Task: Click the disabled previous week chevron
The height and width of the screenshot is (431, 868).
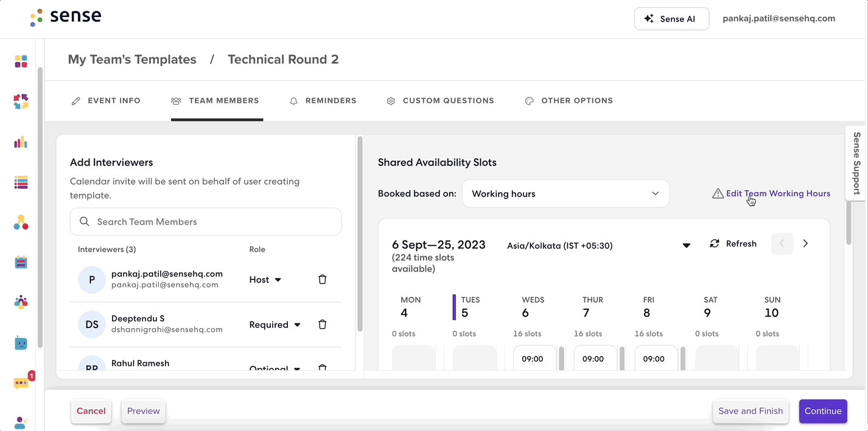Action: point(782,244)
